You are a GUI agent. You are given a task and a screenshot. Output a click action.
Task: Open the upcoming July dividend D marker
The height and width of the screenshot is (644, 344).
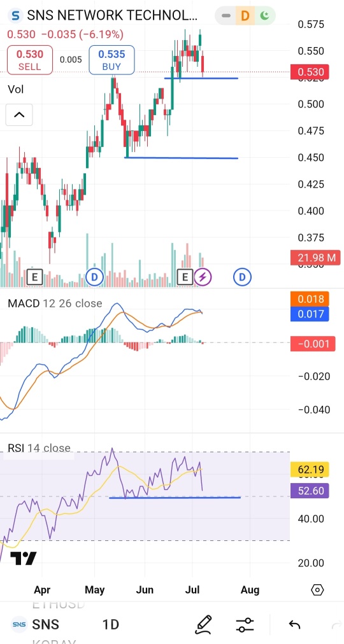click(242, 277)
